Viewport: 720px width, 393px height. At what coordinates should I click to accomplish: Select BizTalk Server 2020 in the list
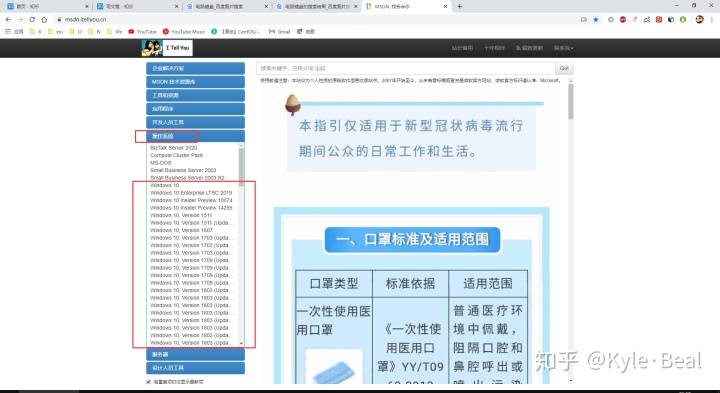174,148
